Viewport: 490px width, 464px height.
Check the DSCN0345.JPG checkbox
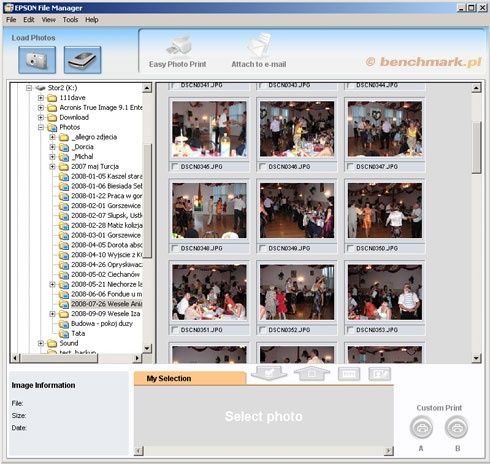pyautogui.click(x=174, y=166)
